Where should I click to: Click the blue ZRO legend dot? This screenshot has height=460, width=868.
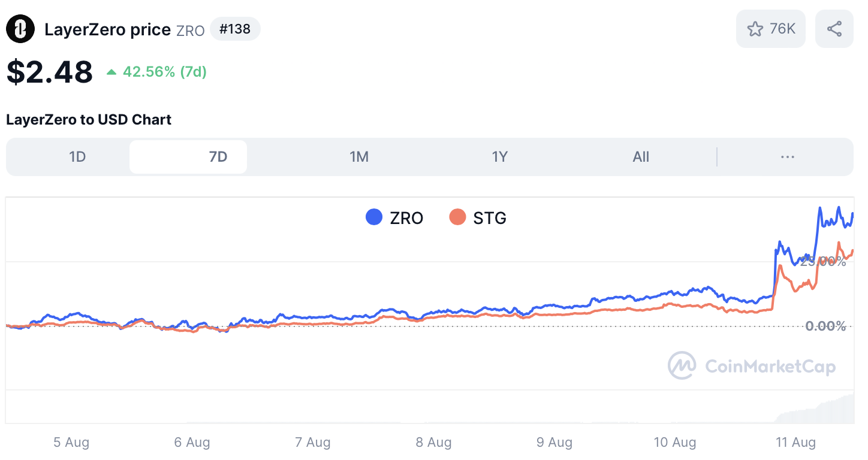click(373, 217)
